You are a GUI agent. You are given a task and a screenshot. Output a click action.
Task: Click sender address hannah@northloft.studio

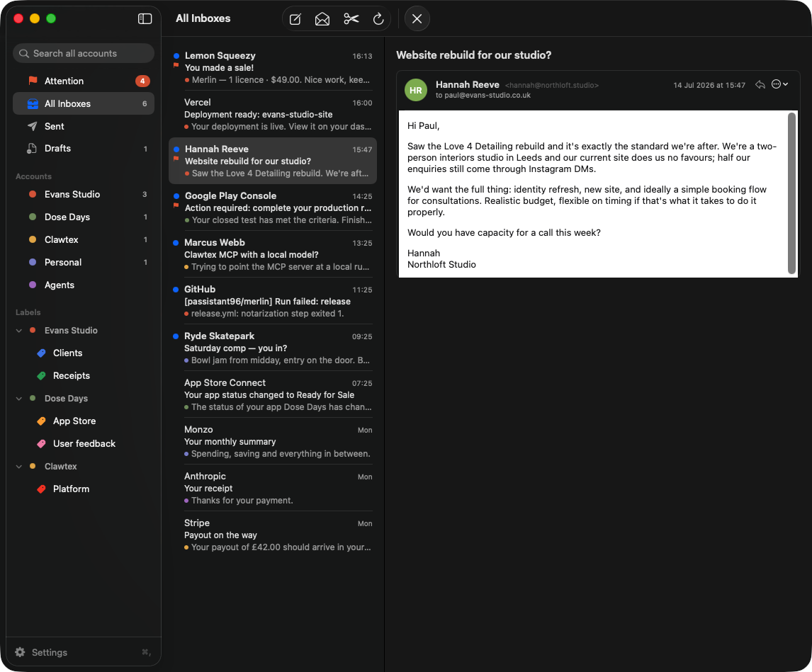tap(551, 86)
